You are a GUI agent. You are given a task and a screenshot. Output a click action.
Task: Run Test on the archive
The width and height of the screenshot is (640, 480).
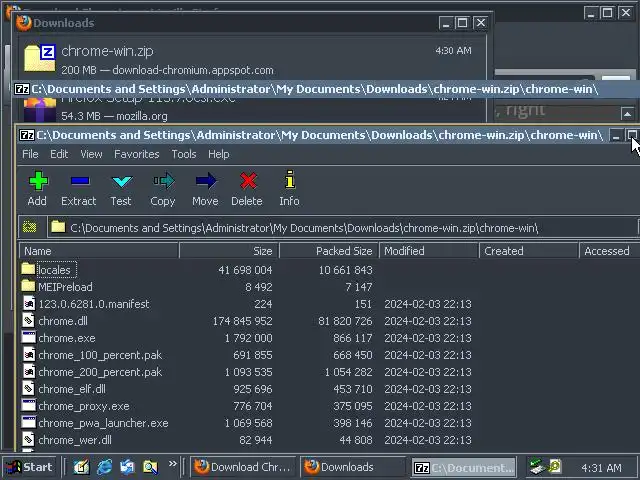coord(122,181)
